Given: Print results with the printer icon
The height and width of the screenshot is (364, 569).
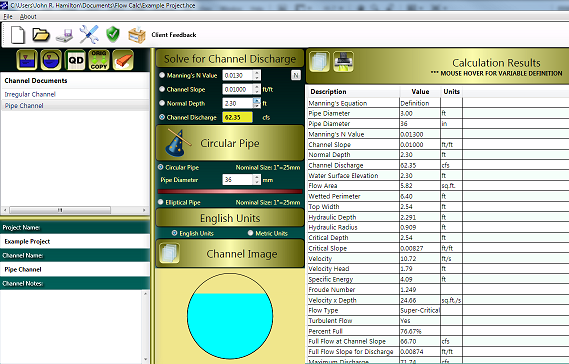Looking at the screenshot, I should click(x=343, y=61).
